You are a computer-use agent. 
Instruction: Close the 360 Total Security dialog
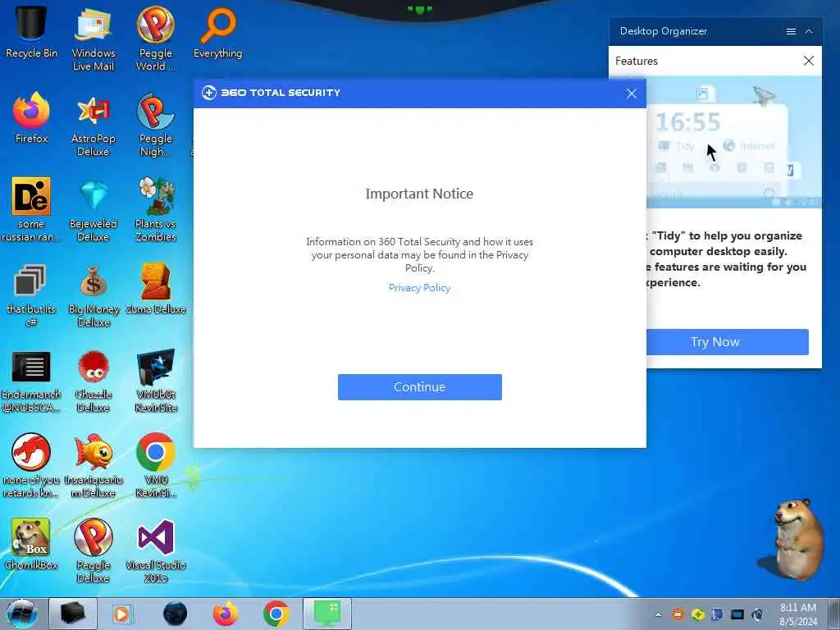point(632,94)
